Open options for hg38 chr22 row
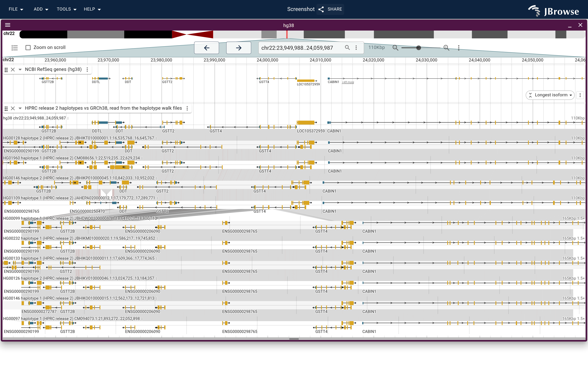588x376 pixels. pyautogui.click(x=68, y=118)
